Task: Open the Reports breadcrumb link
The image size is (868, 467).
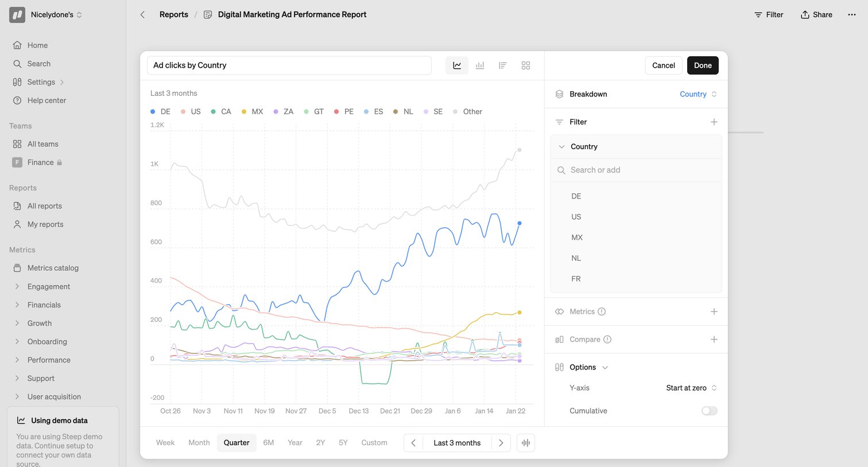Action: click(x=174, y=14)
